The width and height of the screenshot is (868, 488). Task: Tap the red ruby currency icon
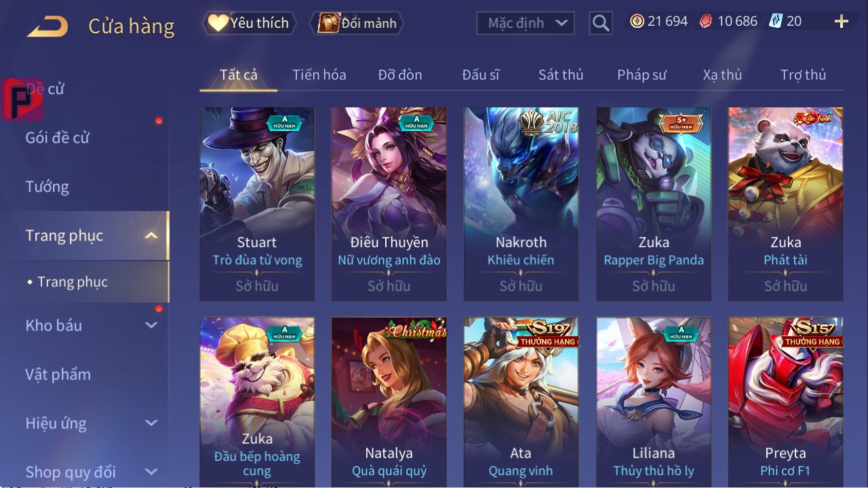707,22
